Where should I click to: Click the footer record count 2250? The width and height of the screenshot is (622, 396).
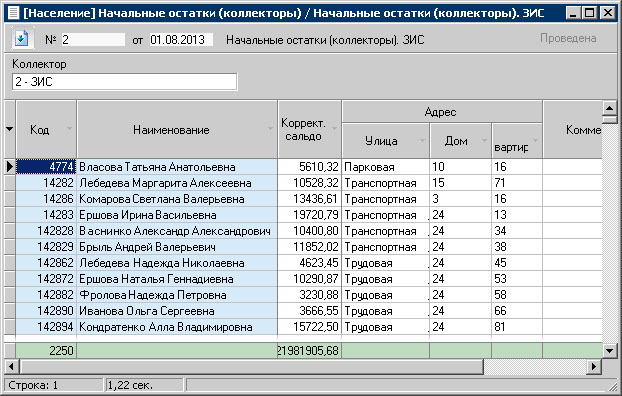46,351
